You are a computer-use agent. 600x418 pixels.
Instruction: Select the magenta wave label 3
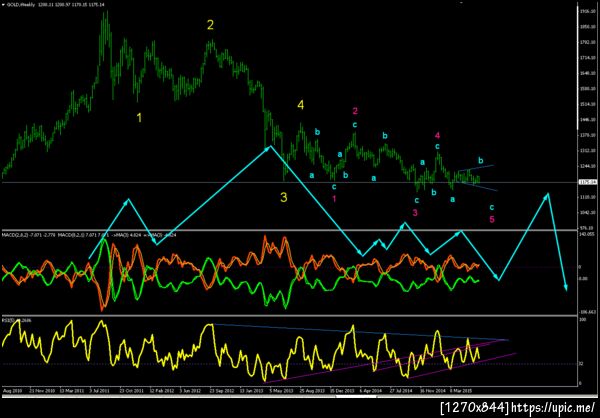tap(416, 212)
